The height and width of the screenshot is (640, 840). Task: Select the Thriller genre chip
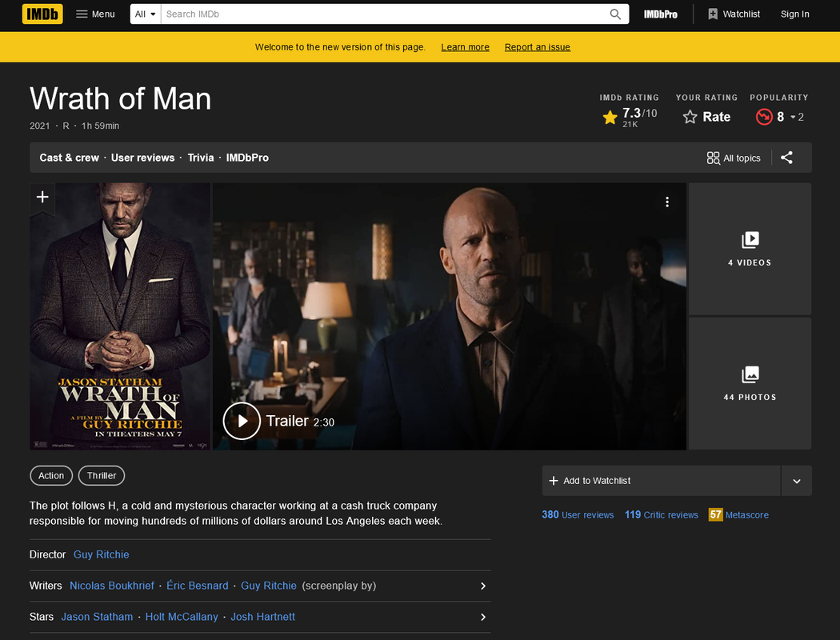(x=102, y=475)
